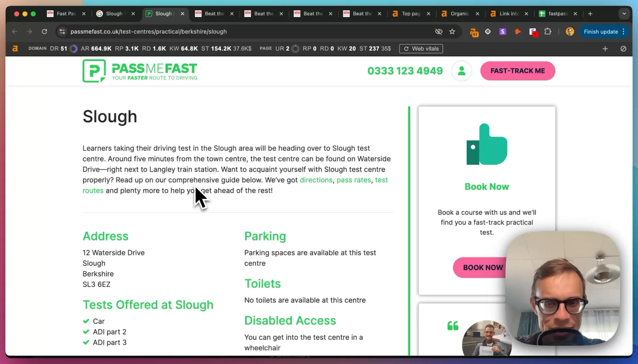Switch to the Link intersect tab
638x364 pixels.
[x=510, y=13]
